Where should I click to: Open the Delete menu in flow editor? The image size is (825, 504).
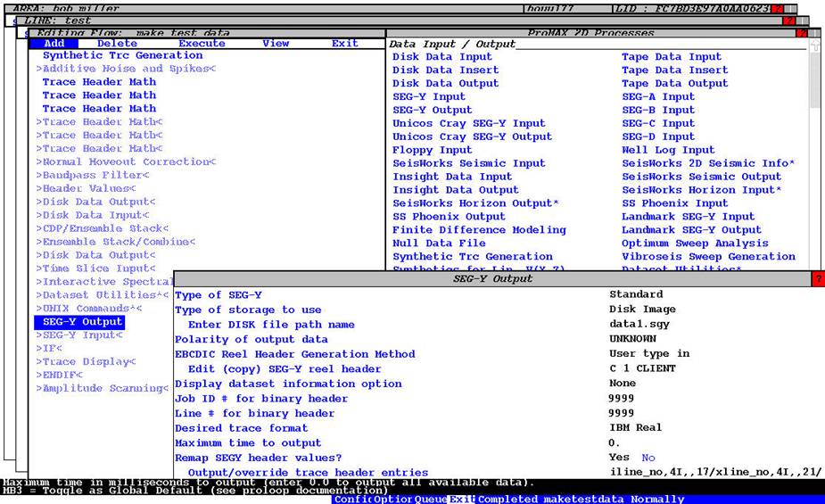point(117,44)
